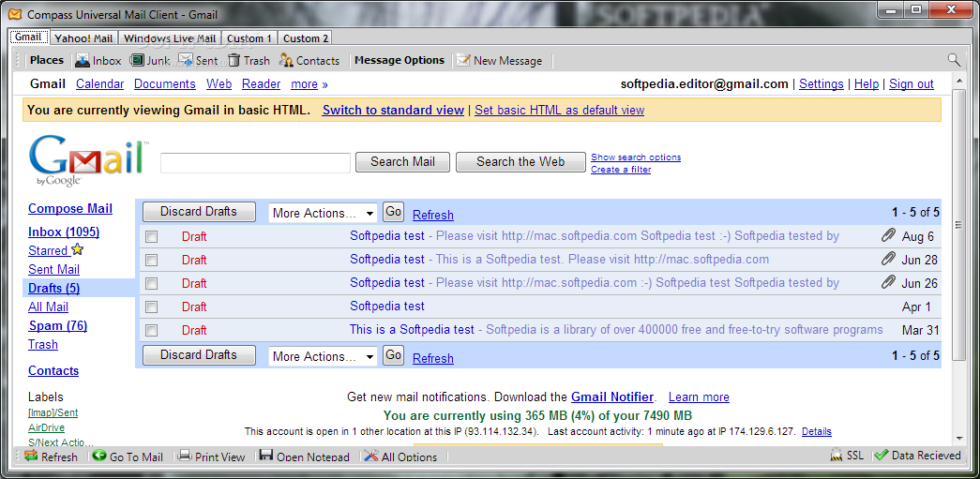Open the Settings link
The width and height of the screenshot is (980, 479).
coord(822,83)
